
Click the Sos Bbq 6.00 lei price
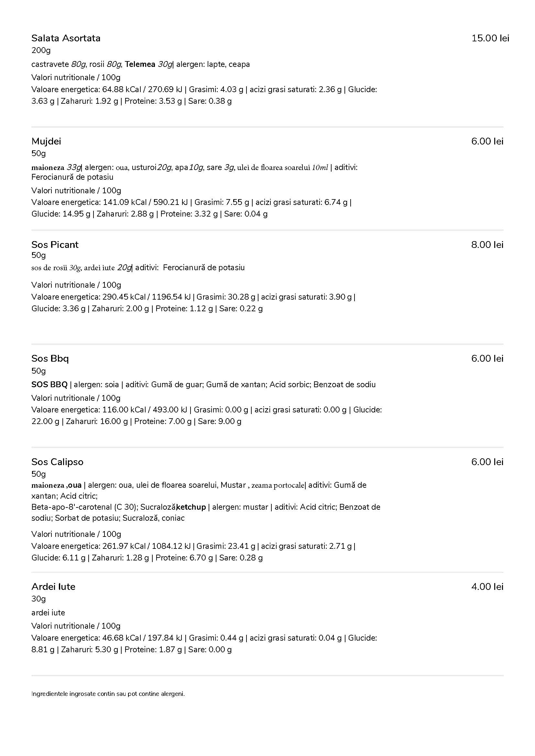(x=487, y=358)
